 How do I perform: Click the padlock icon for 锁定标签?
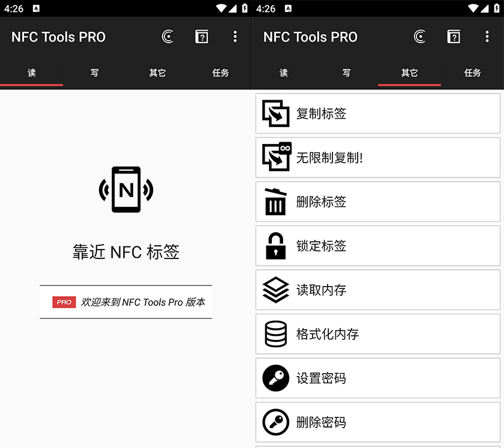[x=276, y=246]
